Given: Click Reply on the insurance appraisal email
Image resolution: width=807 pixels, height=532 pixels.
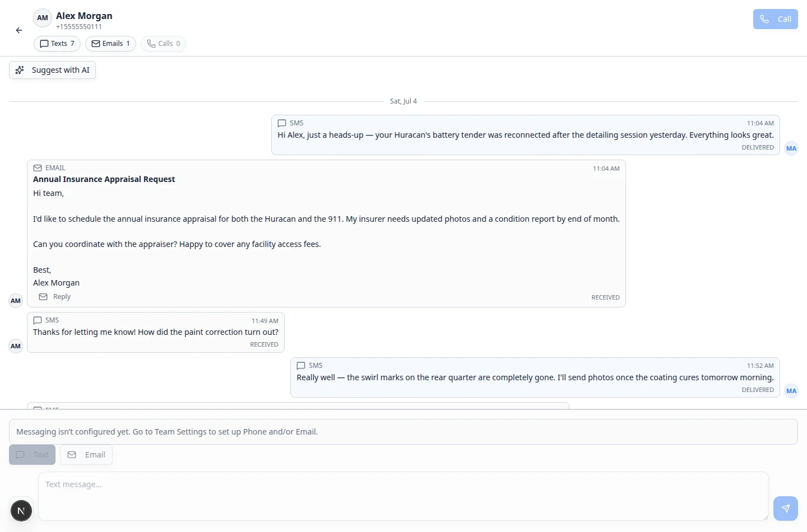Looking at the screenshot, I should (55, 297).
